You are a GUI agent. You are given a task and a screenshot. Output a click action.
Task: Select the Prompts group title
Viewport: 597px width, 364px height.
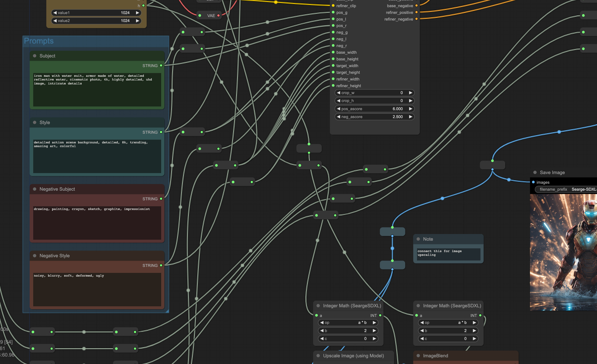(39, 41)
